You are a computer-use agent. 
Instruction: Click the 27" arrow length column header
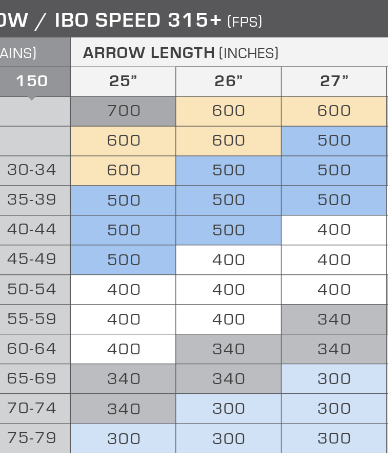pos(334,81)
